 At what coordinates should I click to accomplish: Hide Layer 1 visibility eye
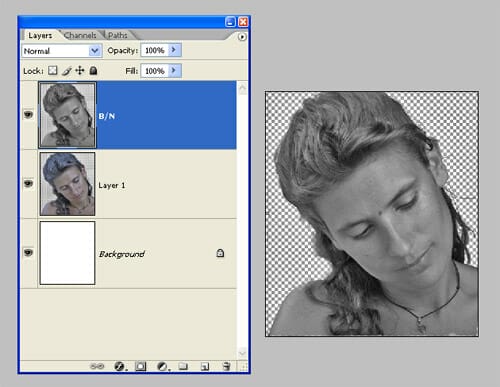click(28, 183)
